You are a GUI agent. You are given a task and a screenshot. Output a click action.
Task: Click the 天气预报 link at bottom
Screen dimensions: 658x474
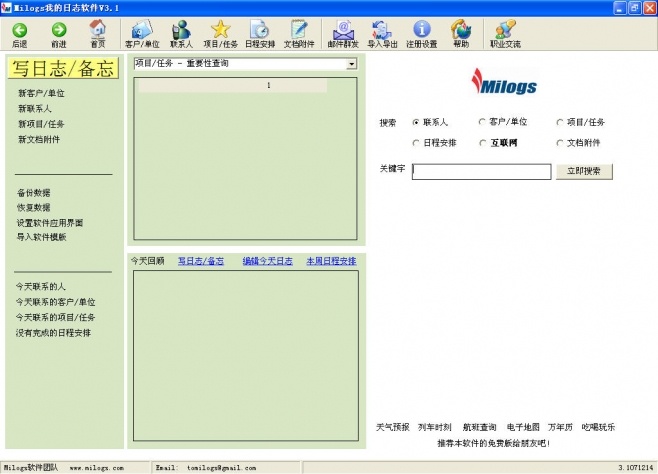click(x=392, y=427)
